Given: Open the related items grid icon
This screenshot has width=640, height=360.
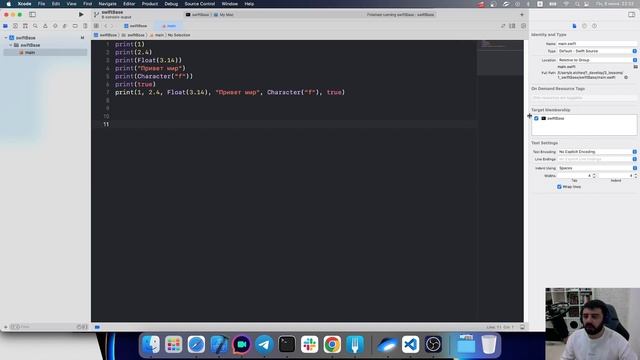Looking at the screenshot, I should [96, 26].
